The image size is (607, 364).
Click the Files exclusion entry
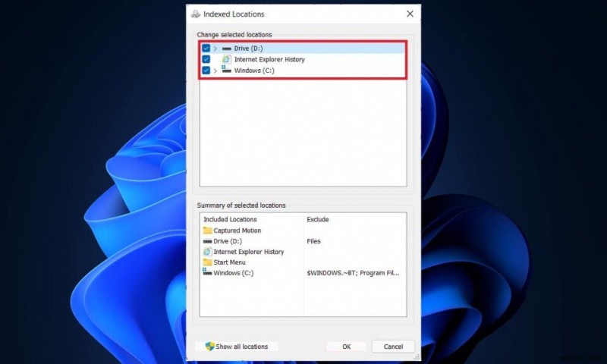[x=313, y=241]
